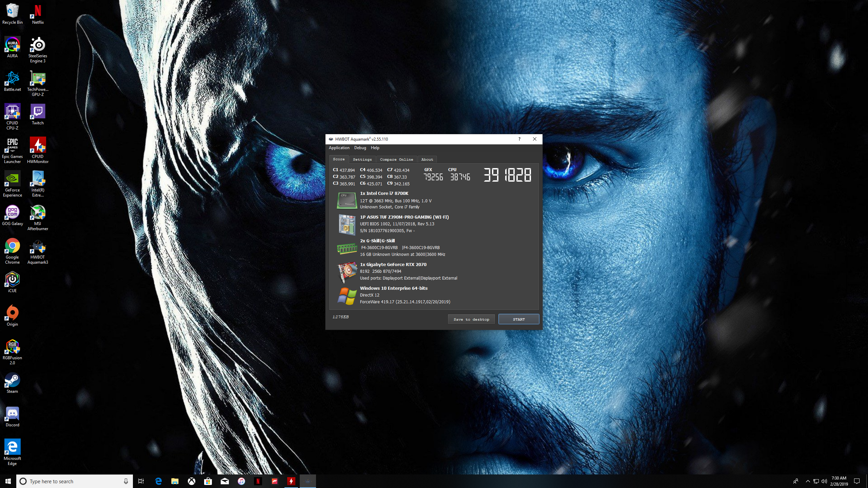Open the Forza game taskbar icon
The height and width of the screenshot is (488, 868).
coord(274,481)
